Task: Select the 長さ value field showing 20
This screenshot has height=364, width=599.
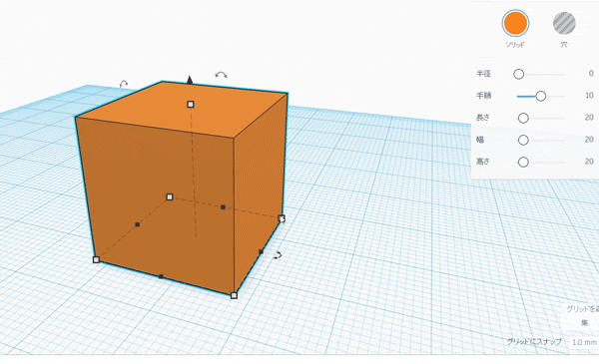Action: [x=589, y=118]
